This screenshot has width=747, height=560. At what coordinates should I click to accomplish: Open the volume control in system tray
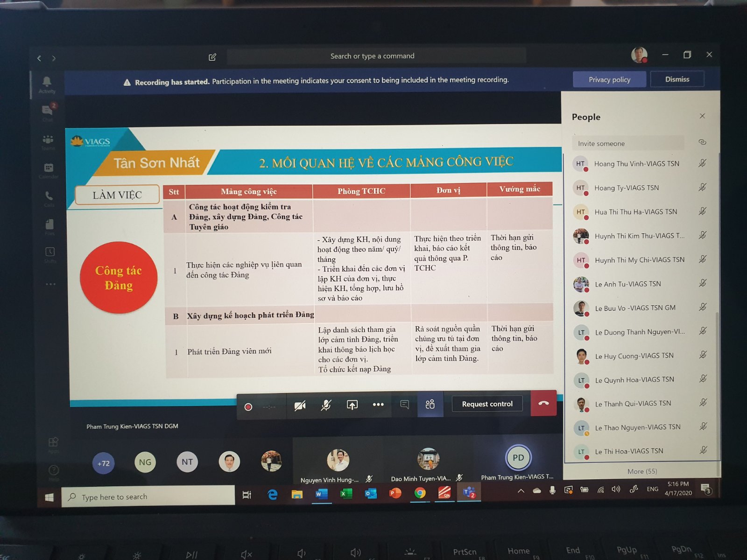[616, 490]
